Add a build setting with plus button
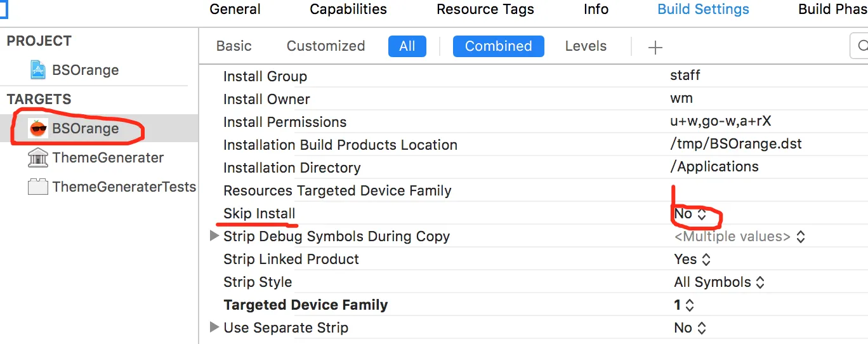Image resolution: width=868 pixels, height=344 pixels. point(655,47)
